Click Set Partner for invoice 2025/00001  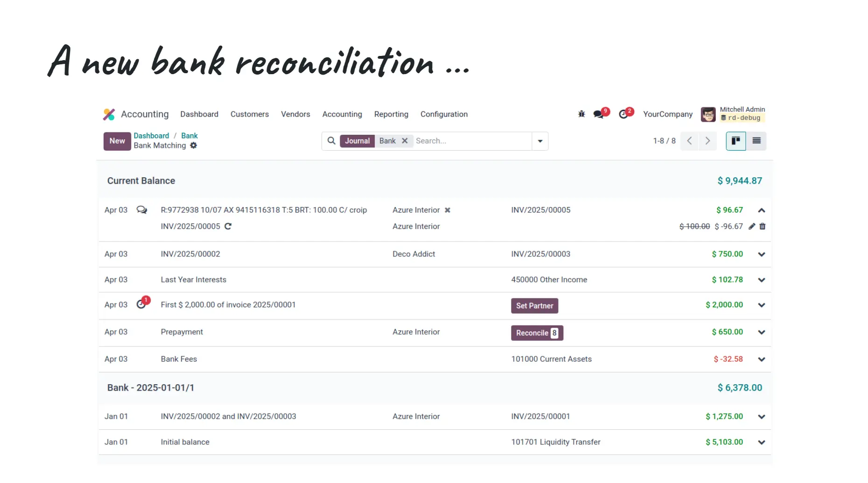pyautogui.click(x=534, y=306)
